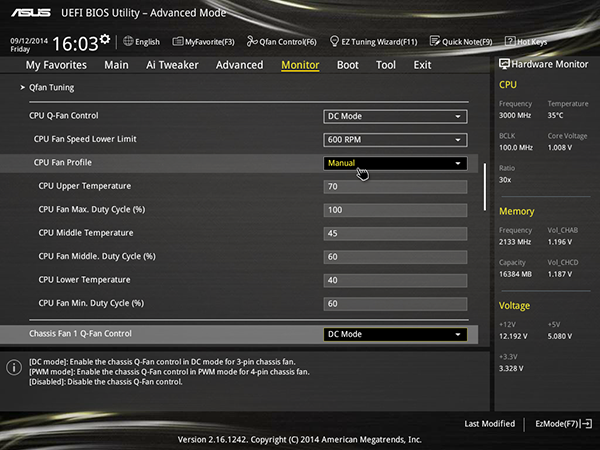600x450 pixels.
Task: Click the Core Voltage value 1.008 V
Action: [x=560, y=147]
